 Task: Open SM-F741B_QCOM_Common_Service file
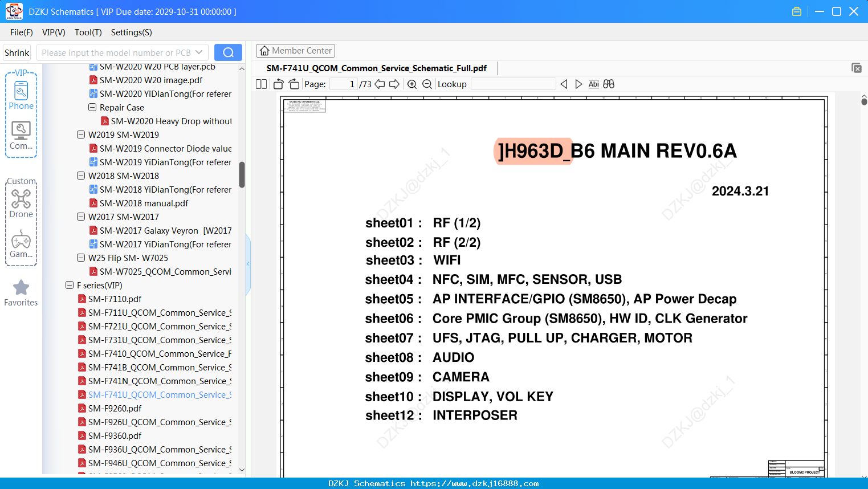154,368
